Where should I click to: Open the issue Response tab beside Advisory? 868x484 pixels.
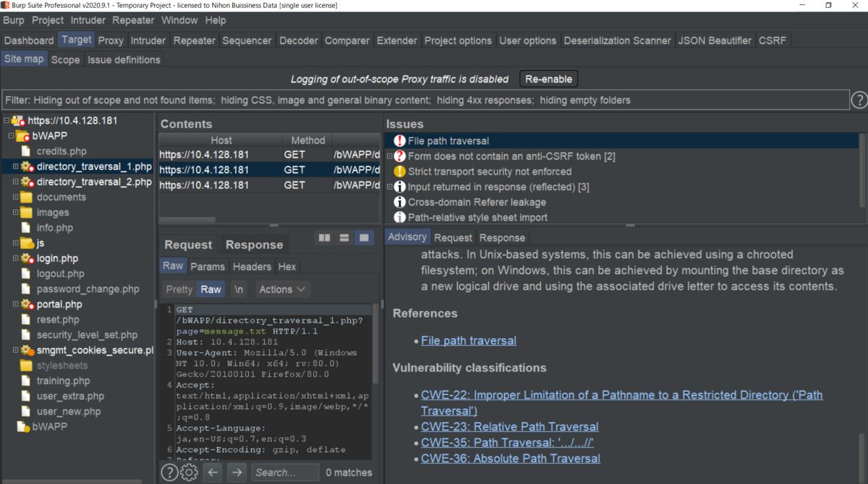(x=502, y=237)
